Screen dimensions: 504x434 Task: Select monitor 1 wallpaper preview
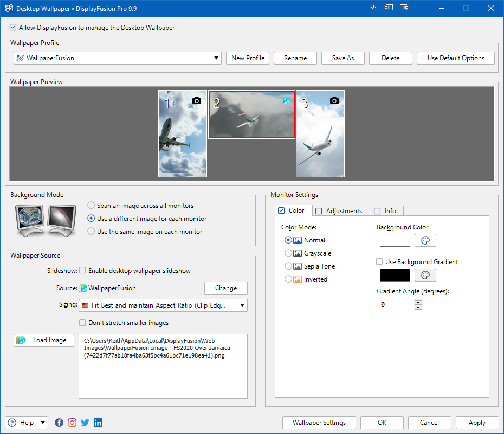tap(183, 133)
